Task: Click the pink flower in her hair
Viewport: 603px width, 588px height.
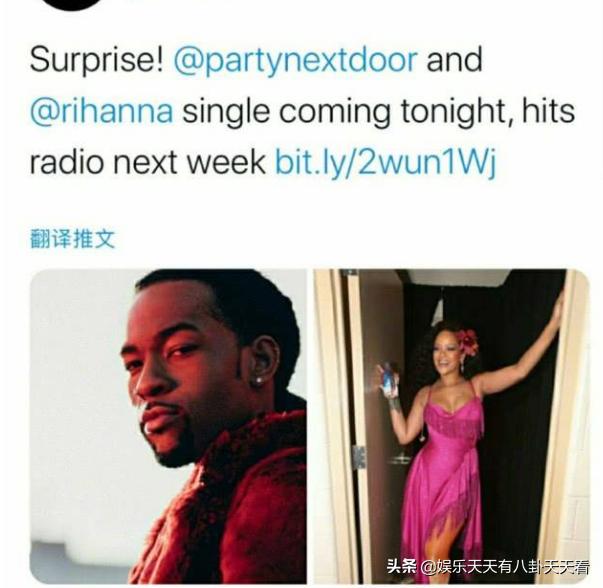Action: 467,341
